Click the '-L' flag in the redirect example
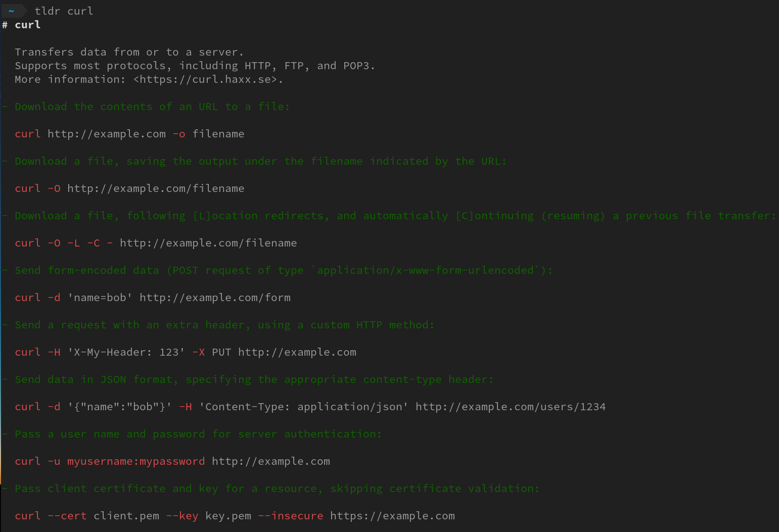779x532 pixels. click(x=74, y=243)
